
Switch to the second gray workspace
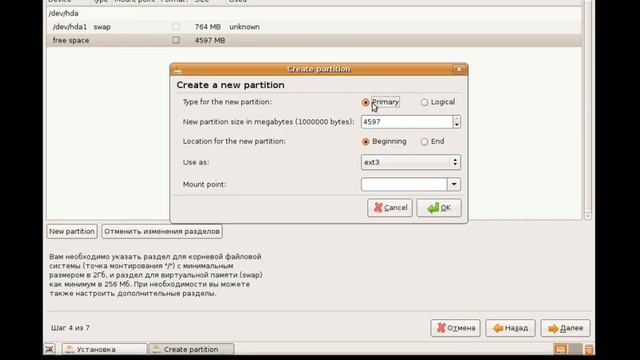pyautogui.click(x=576, y=349)
